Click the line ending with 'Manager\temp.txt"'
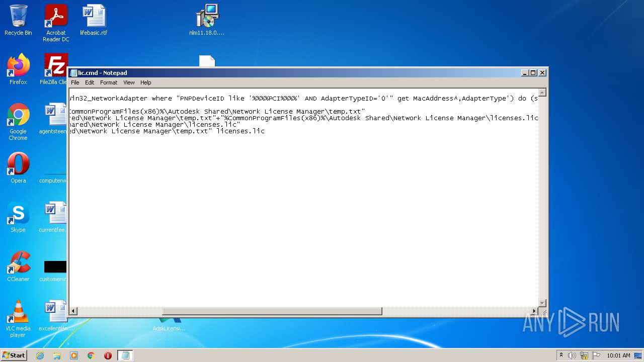The image size is (644, 362). (x=217, y=112)
